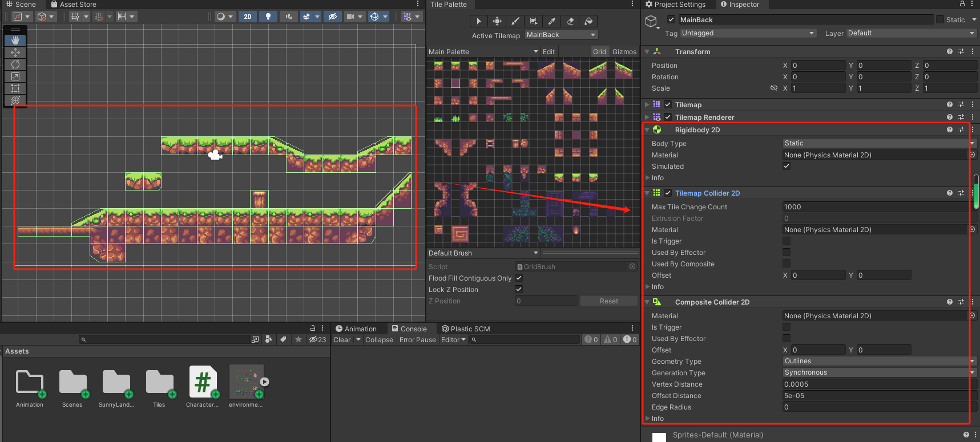Toggle Gizmos in Tile Palette

click(x=624, y=51)
